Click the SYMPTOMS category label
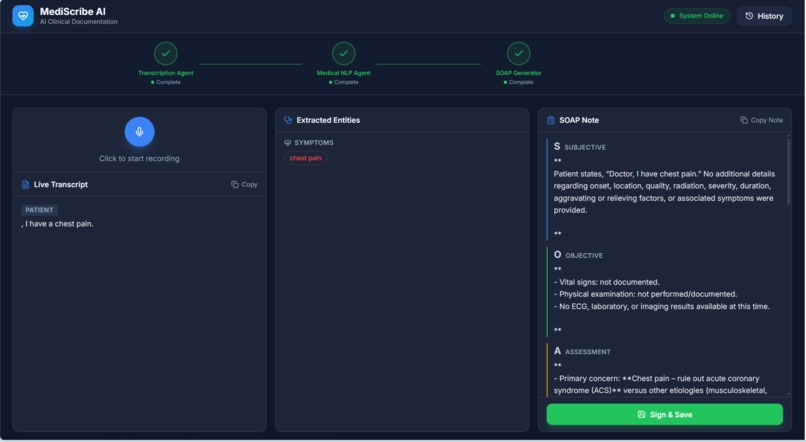This screenshot has height=442, width=806. coord(314,143)
